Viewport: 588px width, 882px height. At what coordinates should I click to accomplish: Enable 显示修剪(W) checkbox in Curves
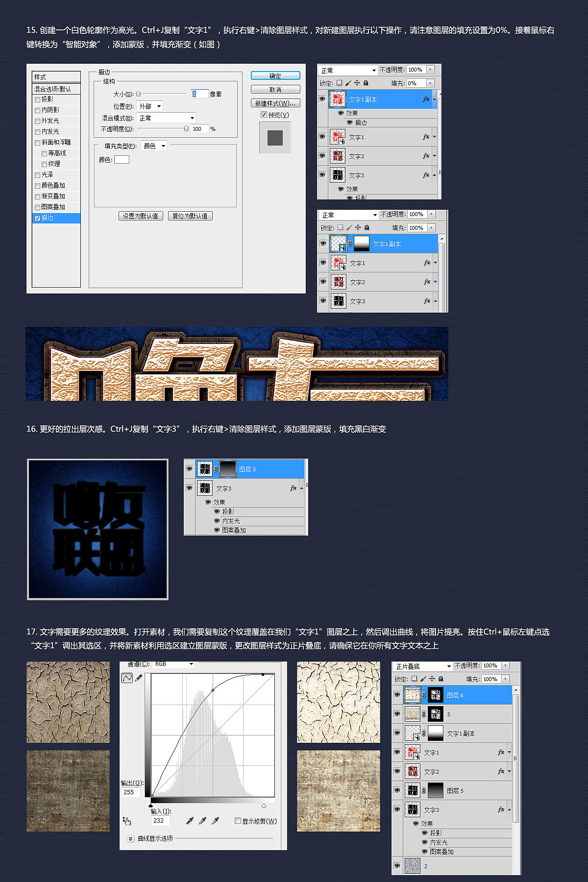pos(238,821)
